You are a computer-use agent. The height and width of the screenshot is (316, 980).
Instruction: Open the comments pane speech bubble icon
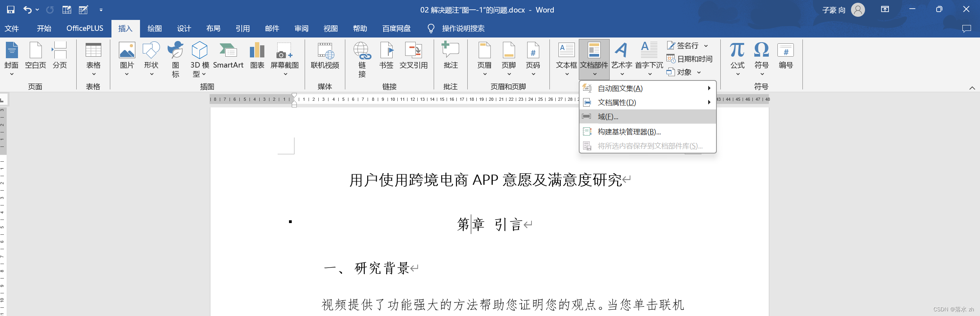click(967, 29)
